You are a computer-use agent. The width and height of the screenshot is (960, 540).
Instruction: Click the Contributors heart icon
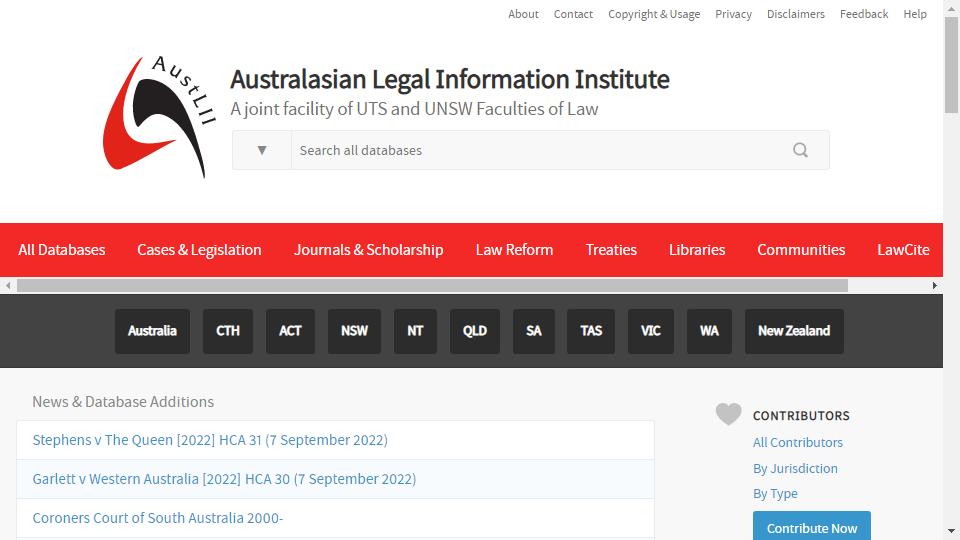(x=729, y=414)
